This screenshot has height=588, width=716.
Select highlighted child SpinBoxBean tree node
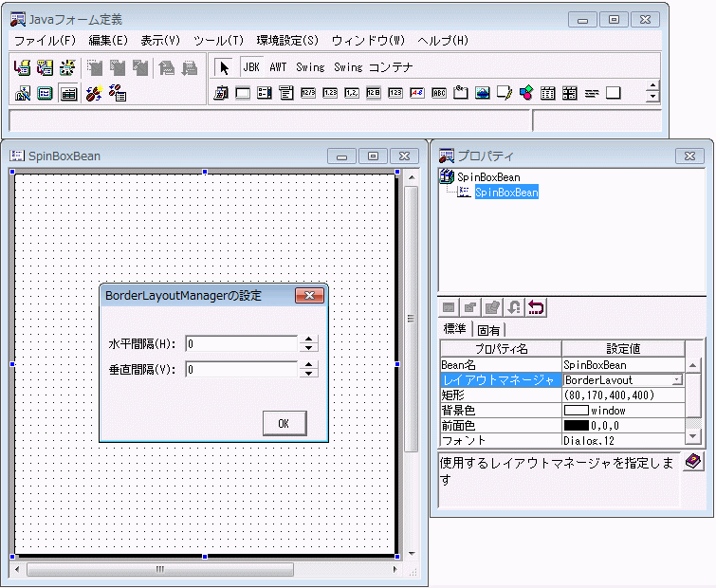(x=506, y=193)
